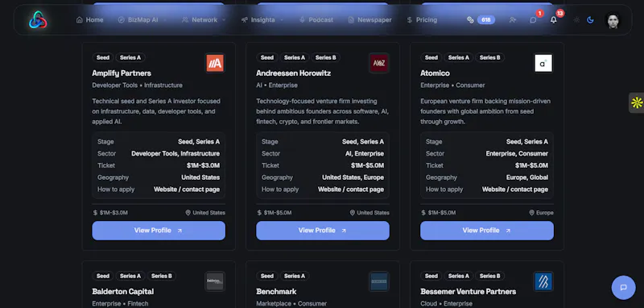
Task: Click the Bessemer Venture Partners title
Action: 469,292
